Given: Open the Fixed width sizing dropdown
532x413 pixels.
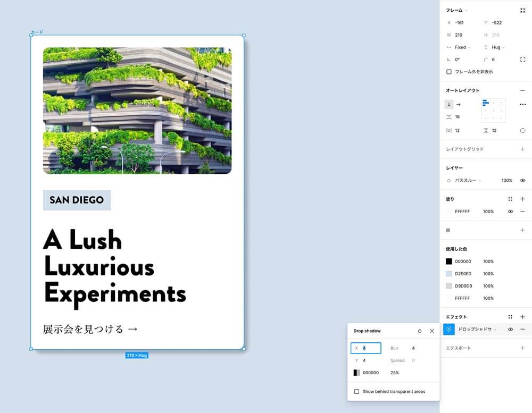Looking at the screenshot, I should (463, 47).
